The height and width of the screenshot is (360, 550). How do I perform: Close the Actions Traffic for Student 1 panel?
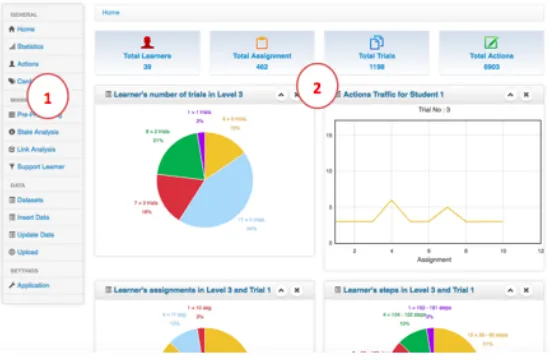526,95
